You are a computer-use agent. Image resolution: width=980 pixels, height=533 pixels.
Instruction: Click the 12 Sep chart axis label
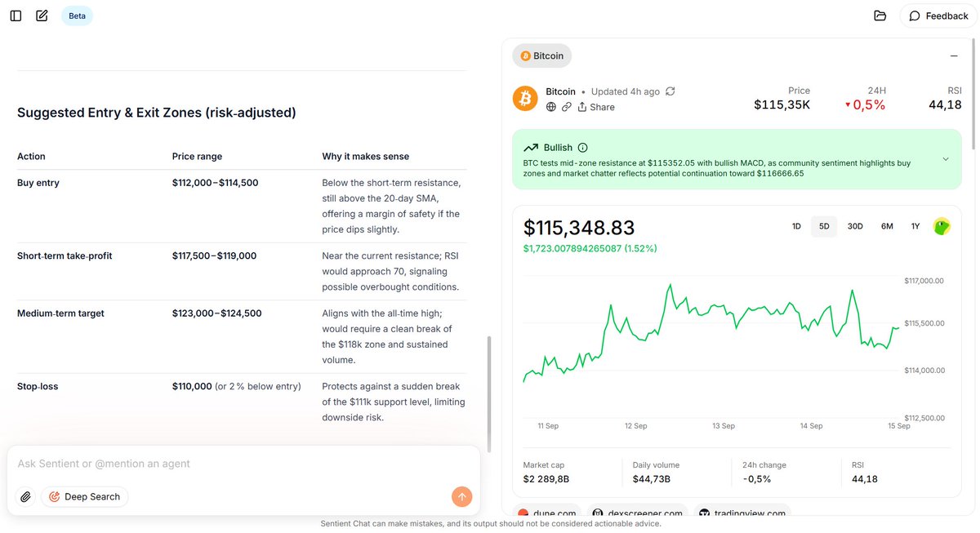[x=635, y=426]
